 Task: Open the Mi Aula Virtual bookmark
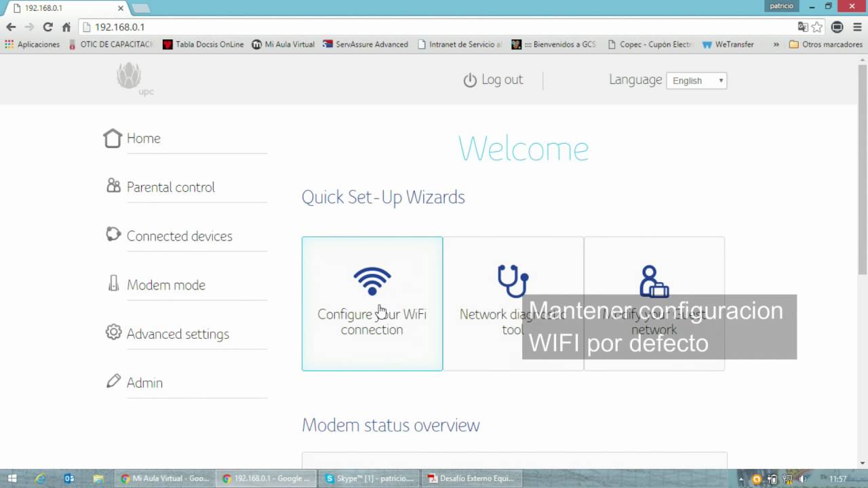tap(283, 44)
